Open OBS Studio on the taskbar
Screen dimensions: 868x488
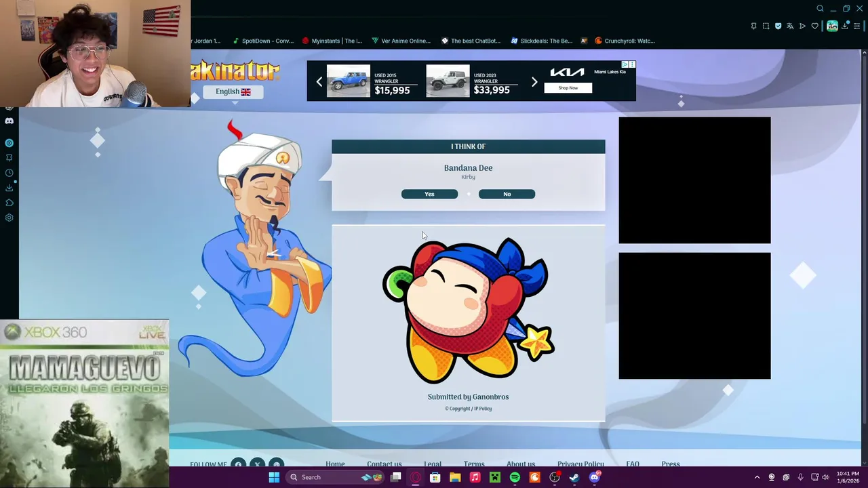tap(555, 477)
